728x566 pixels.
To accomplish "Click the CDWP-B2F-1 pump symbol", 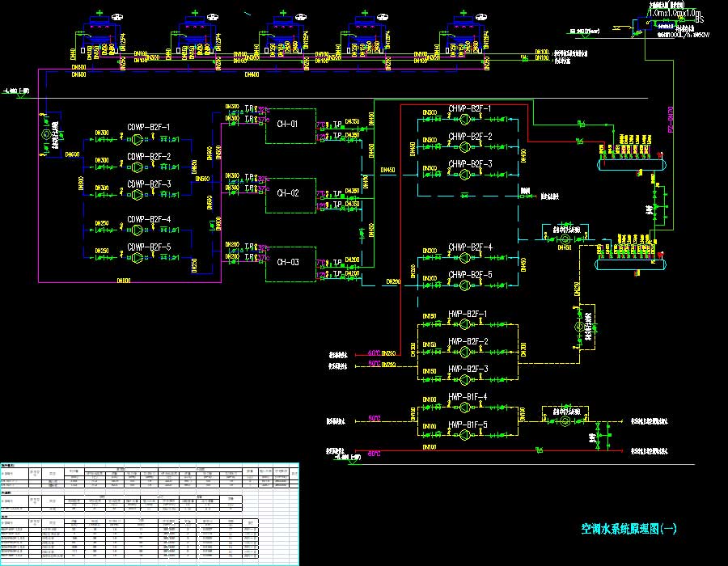I will click(x=137, y=139).
